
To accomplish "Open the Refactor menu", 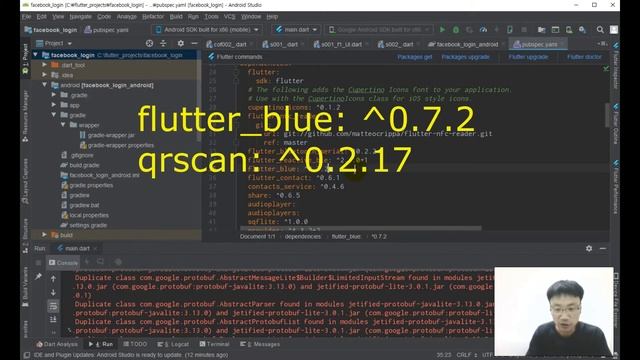I will [153, 17].
